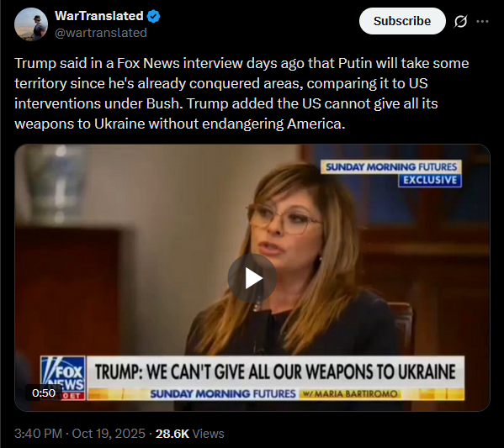Click the blue verified checkmark badge
Image resolution: width=504 pixels, height=448 pixels.
[x=154, y=16]
